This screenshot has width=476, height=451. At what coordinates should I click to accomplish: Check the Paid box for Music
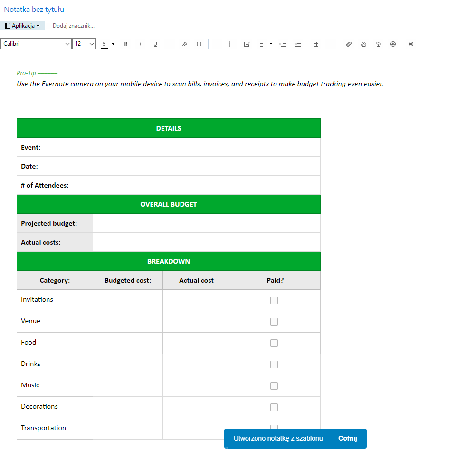[x=274, y=386]
